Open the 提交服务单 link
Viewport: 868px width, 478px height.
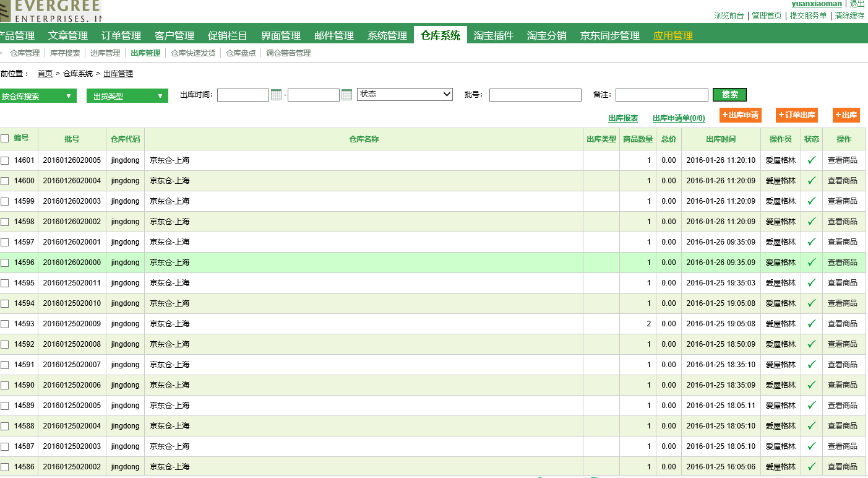pos(808,15)
